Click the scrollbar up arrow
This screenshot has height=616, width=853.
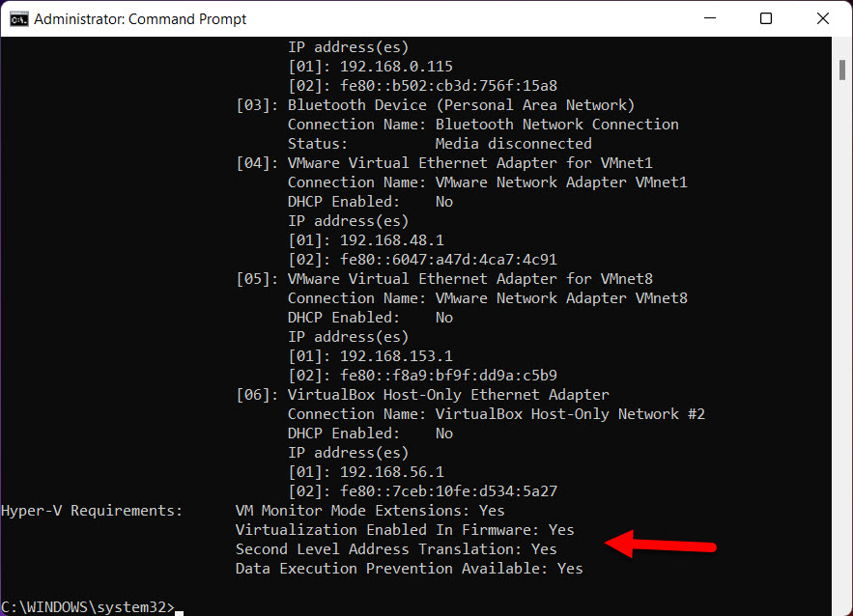click(842, 43)
